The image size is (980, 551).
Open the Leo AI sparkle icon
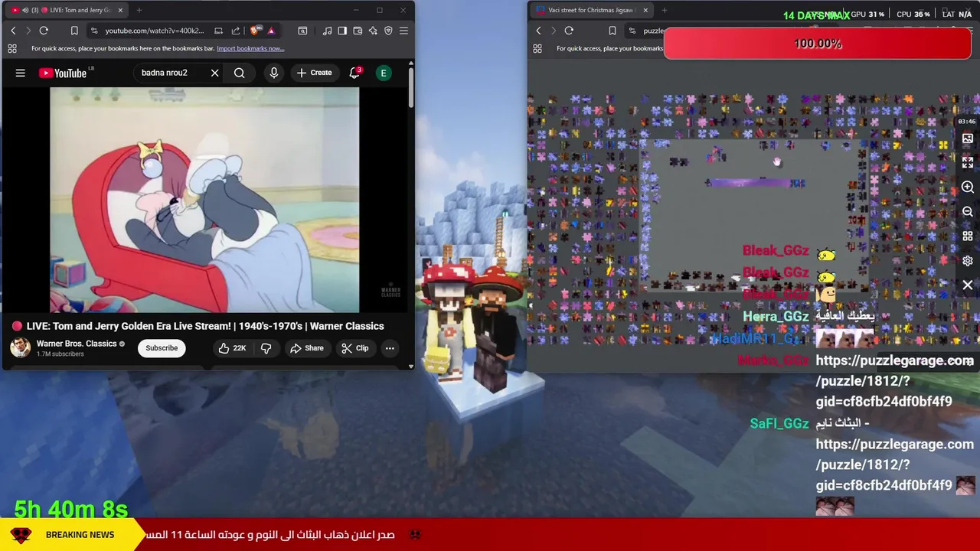pos(373,31)
